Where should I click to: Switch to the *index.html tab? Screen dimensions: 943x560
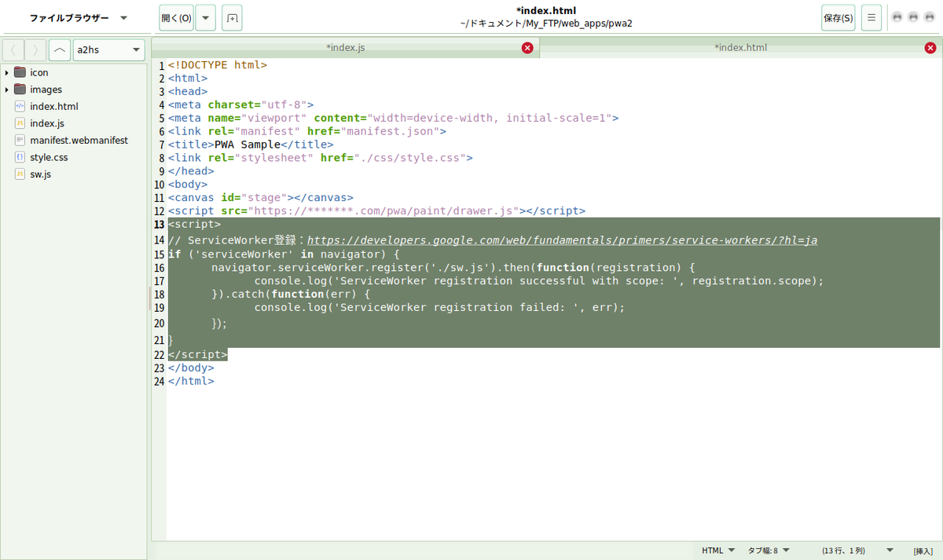point(740,48)
